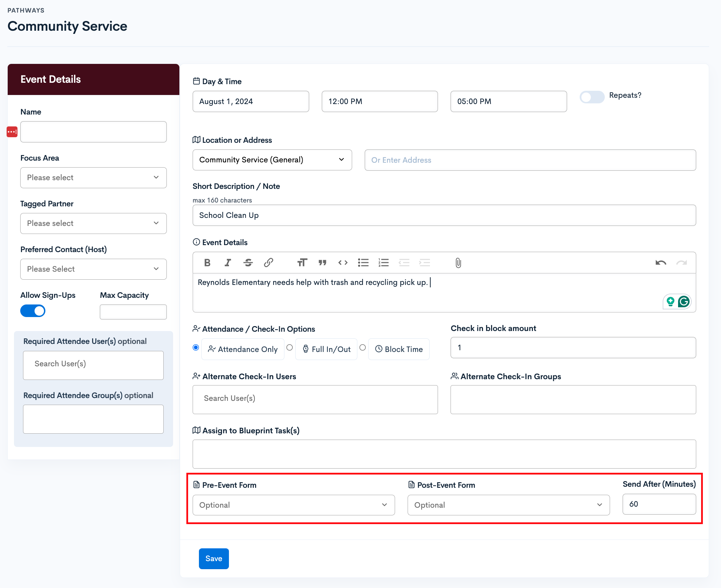This screenshot has width=721, height=588.
Task: Attach a file with the paperclip icon
Action: [x=458, y=263]
